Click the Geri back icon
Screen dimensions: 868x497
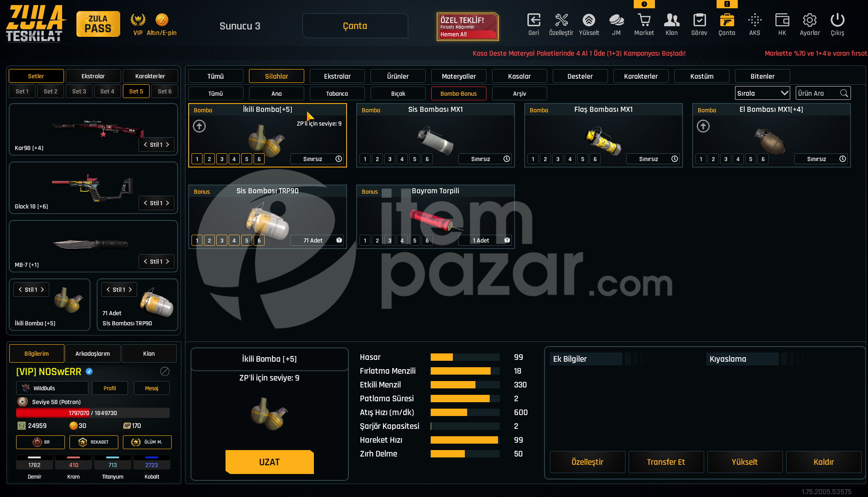tap(533, 20)
